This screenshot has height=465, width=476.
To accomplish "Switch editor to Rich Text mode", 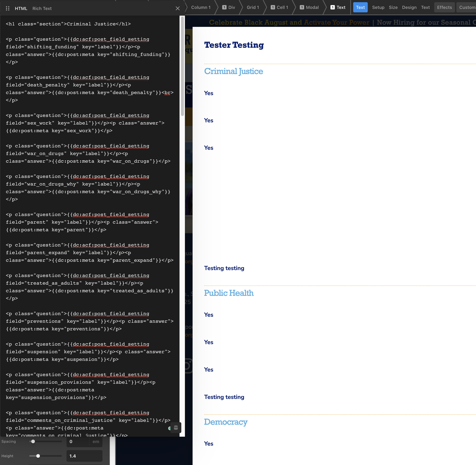I will (x=42, y=9).
